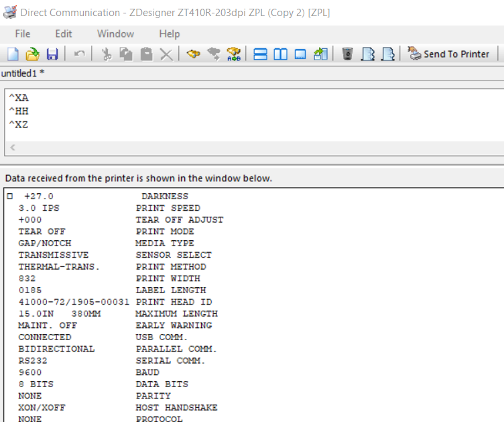Click the scissors cut icon

tap(106, 54)
